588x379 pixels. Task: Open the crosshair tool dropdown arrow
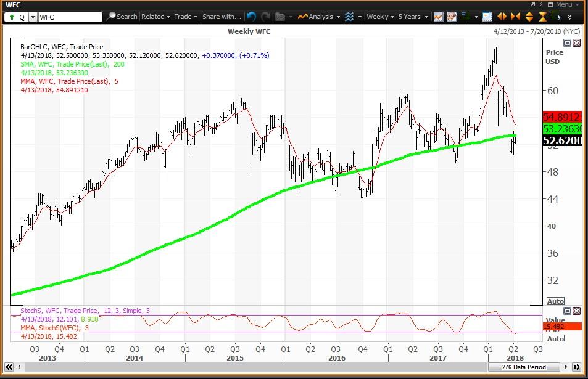pos(476,17)
